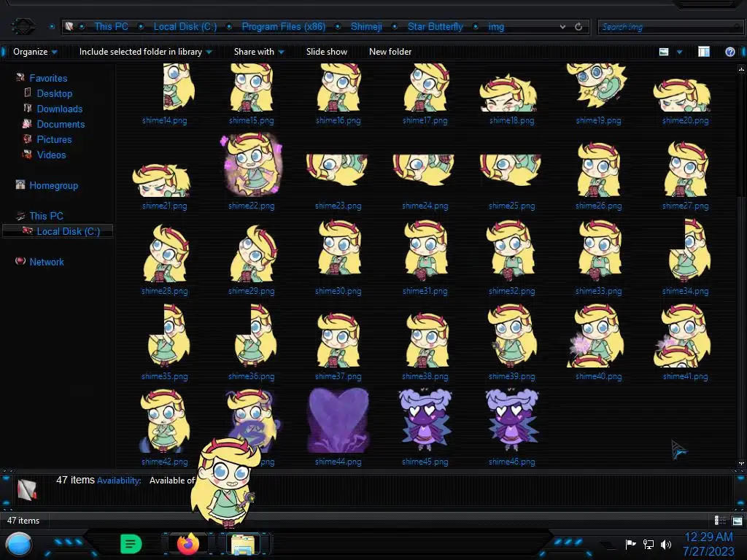Click the Favorites star icon
This screenshot has height=560, width=747.
[20, 77]
